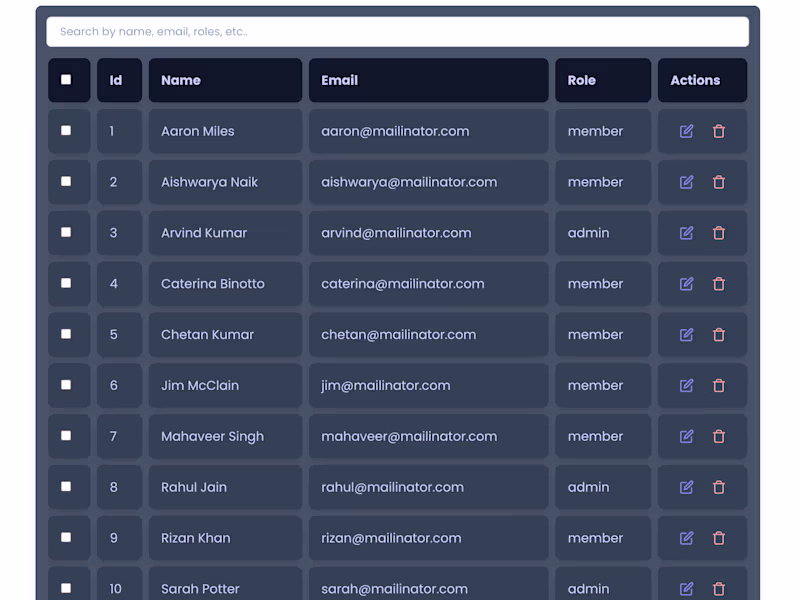Click the edit icon for Aaron Miles

coord(686,131)
